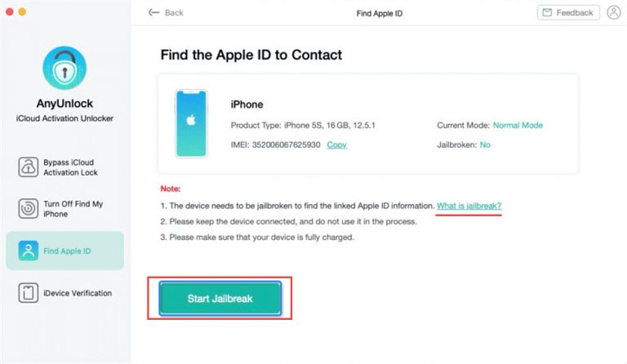The width and height of the screenshot is (627, 364).
Task: Click the Bypass iCloud Activation Lock icon
Action: coord(28,167)
